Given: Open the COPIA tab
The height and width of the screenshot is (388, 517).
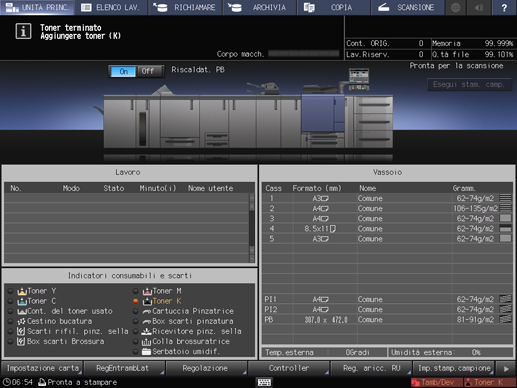Looking at the screenshot, I should coord(334,7).
